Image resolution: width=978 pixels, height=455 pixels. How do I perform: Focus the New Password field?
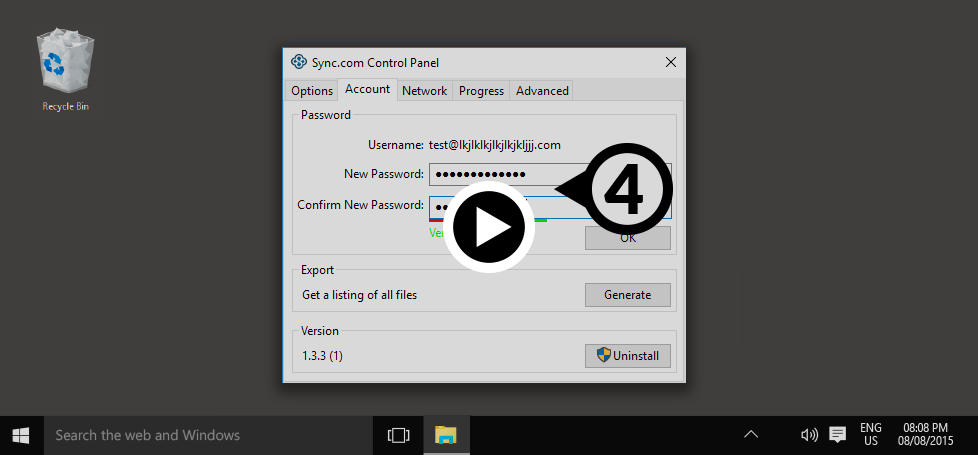click(490, 175)
